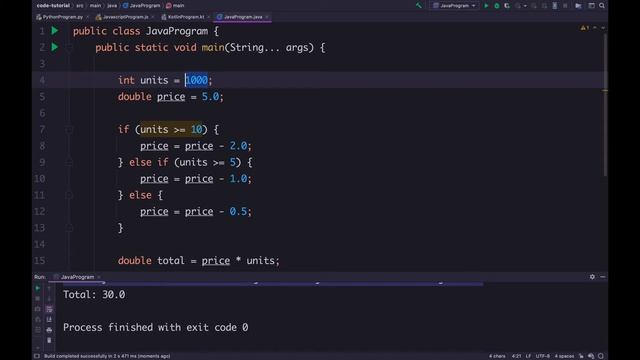Screen dimensions: 640x360
Task: Click the run gutter arrow next to class JavaProgram
Action: (x=55, y=31)
